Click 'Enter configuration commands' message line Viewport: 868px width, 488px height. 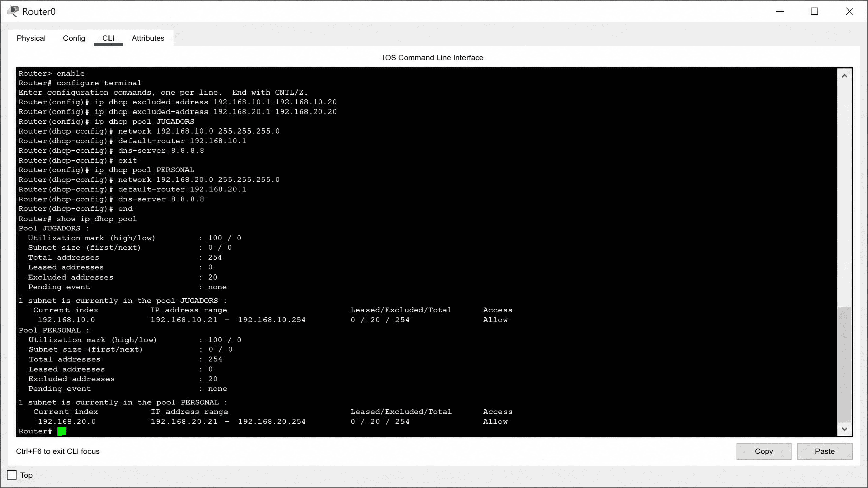(163, 92)
